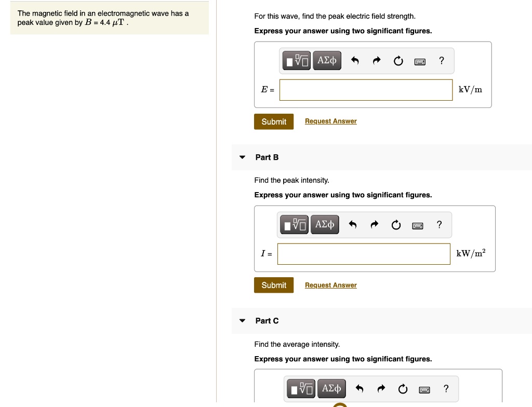Open Greek symbols menu for the E answer
Screen dimensions: 532x407
click(327, 61)
